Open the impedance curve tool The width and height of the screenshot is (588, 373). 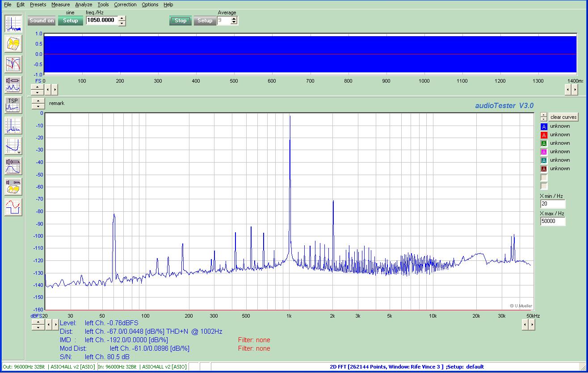coord(13,146)
